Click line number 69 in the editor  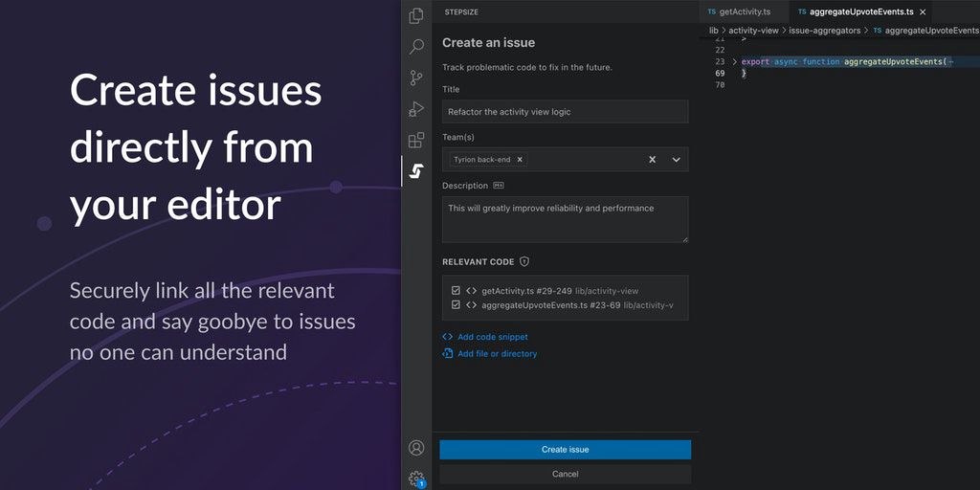tap(720, 73)
